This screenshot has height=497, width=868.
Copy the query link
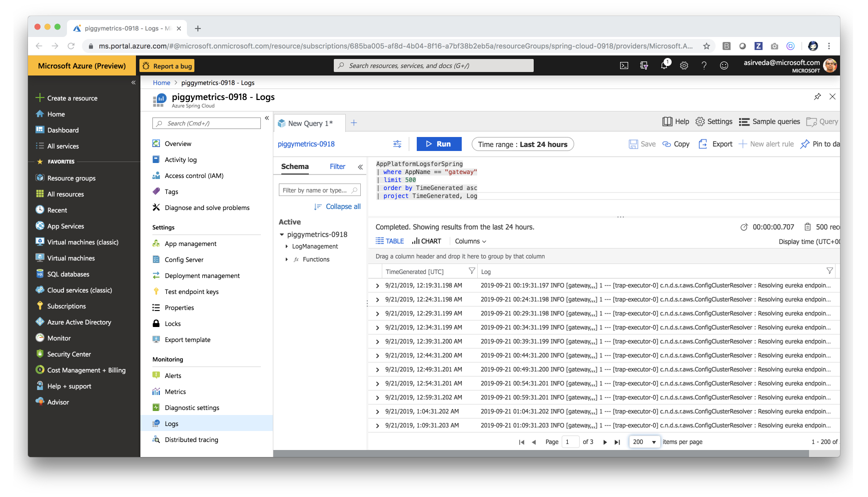pos(676,144)
